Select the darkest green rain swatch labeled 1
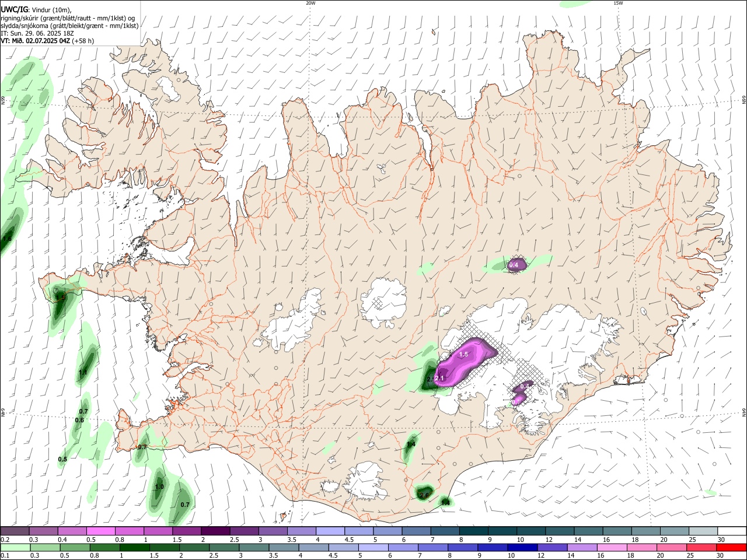This screenshot has height=560, width=747. [x=134, y=548]
